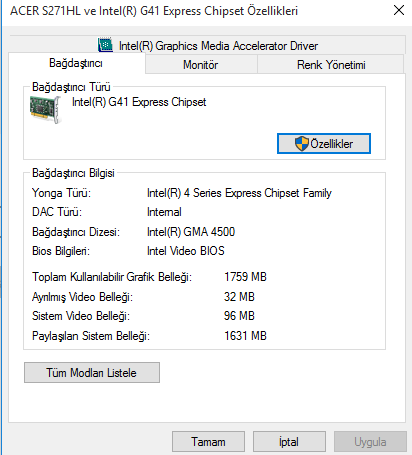Click Paylaşılan Sistem Belleği label
The width and height of the screenshot is (412, 455).
click(x=91, y=336)
